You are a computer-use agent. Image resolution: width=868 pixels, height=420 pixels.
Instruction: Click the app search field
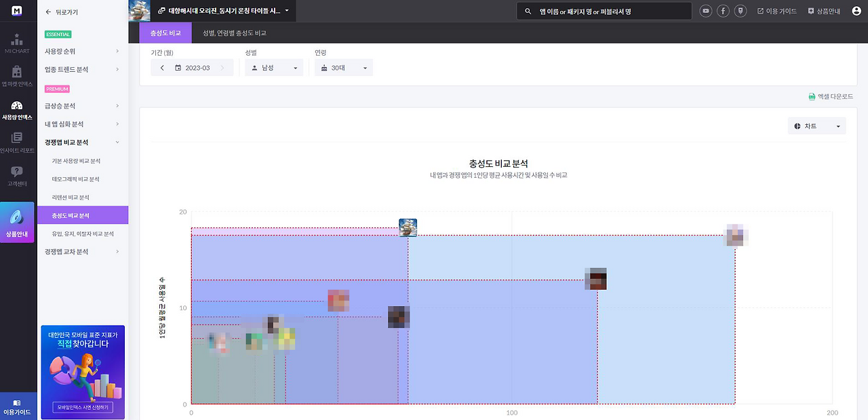604,12
